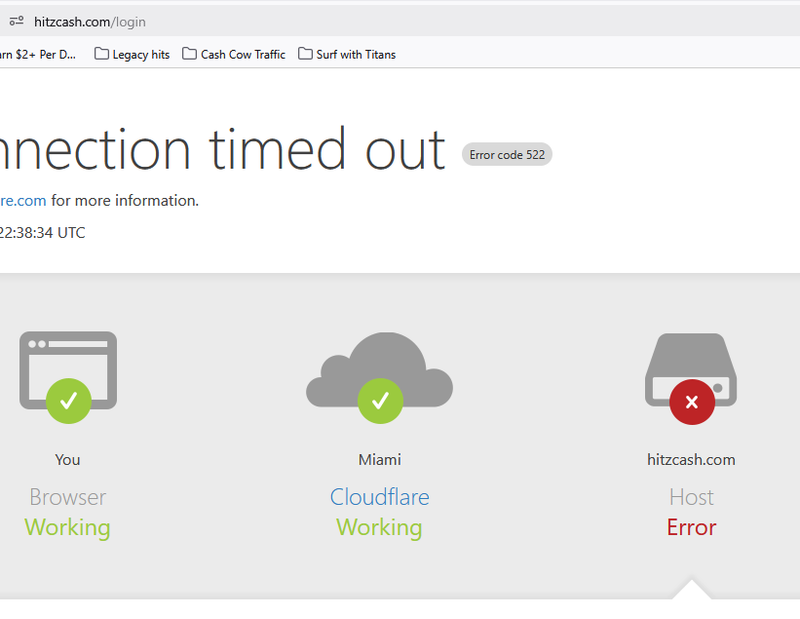
Task: Open the bookmark ending in '$2+ Per D...'
Action: point(38,54)
